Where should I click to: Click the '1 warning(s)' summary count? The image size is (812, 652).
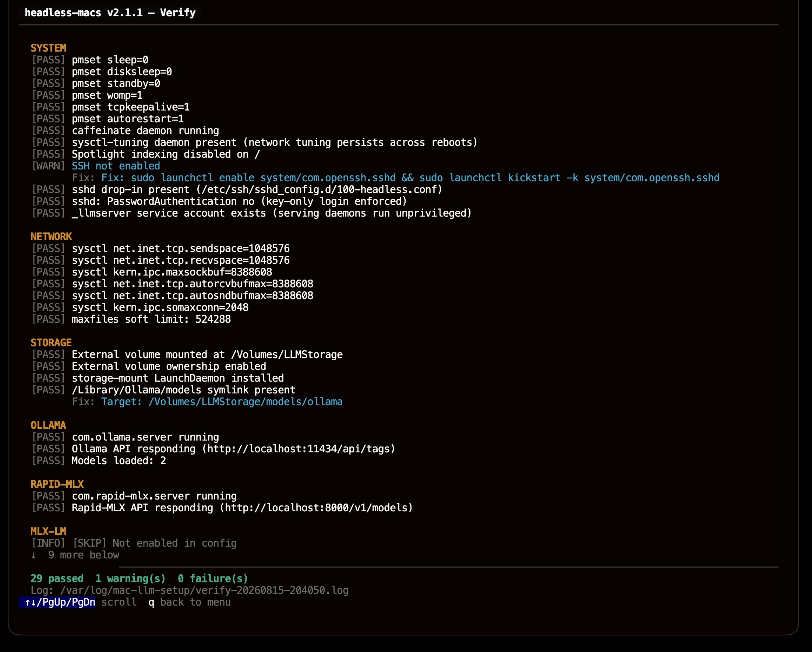pos(131,578)
